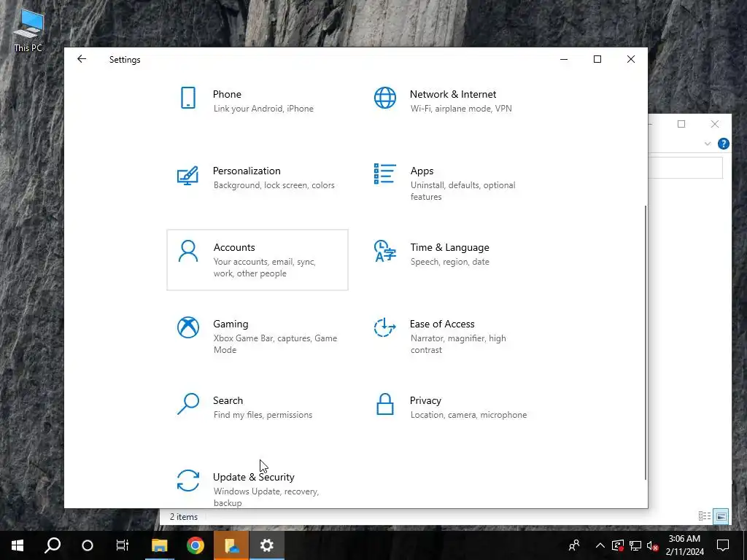Screen dimensions: 747x560
Task: Open Task View on the taskbar
Action: pos(123,545)
